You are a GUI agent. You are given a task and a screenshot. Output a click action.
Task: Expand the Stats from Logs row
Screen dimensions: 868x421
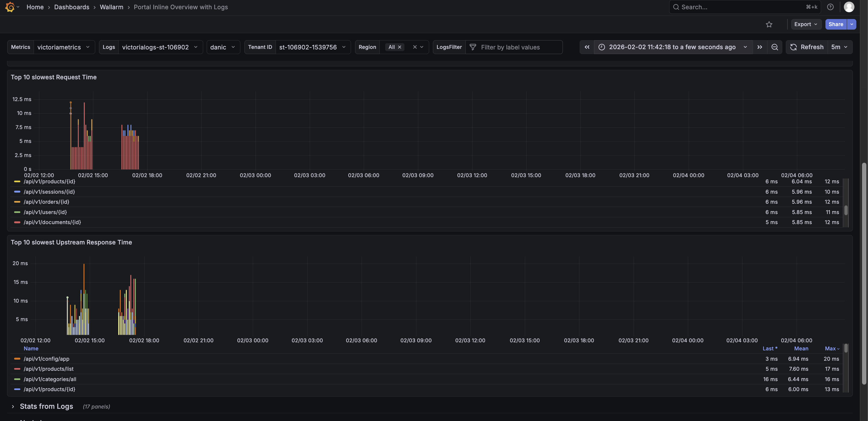[x=13, y=407]
